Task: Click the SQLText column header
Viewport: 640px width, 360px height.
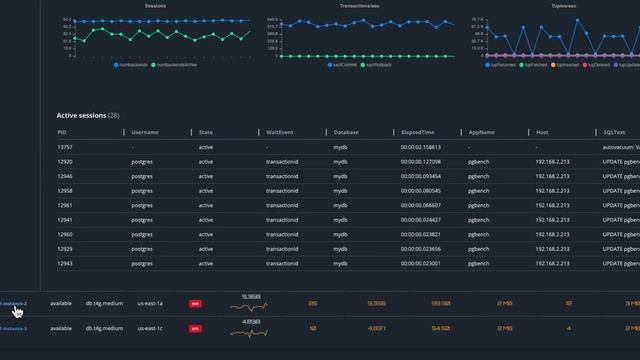Action: click(614, 132)
